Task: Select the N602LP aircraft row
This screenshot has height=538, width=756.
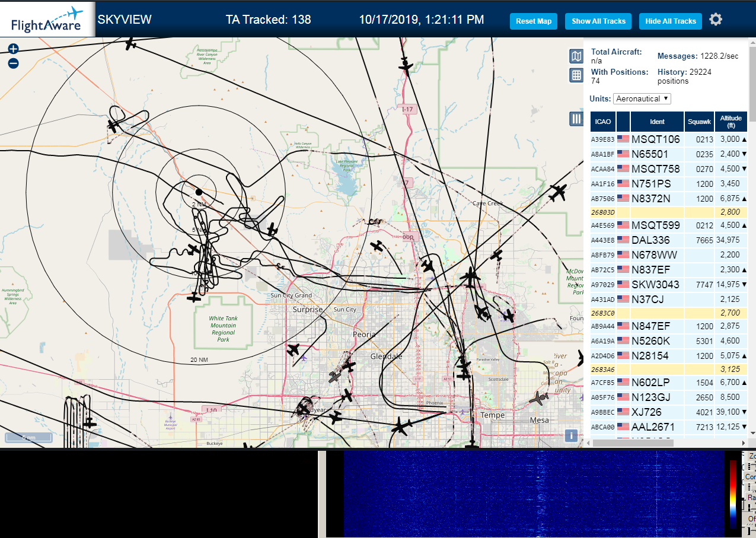Action: 669,383
